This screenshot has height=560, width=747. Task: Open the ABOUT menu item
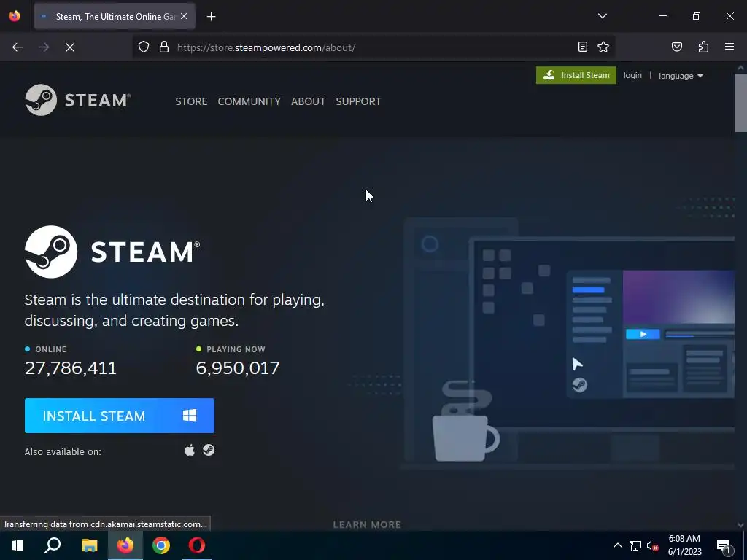[x=309, y=101]
